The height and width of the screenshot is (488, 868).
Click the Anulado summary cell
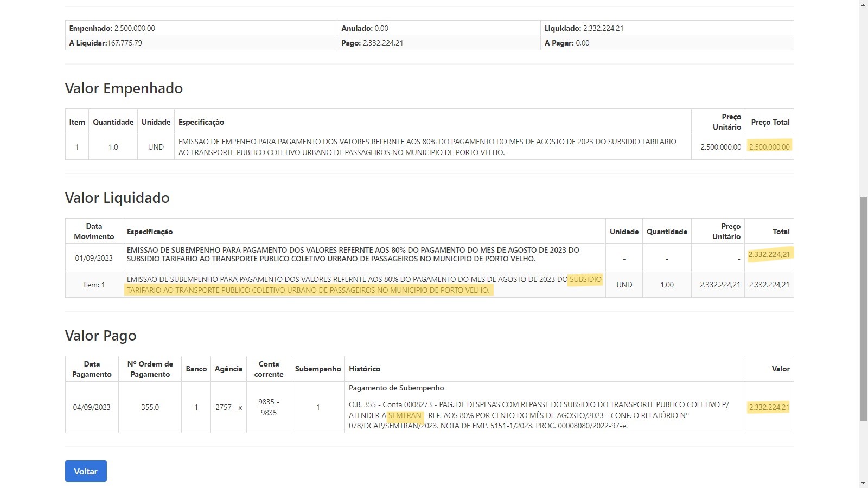(x=438, y=28)
